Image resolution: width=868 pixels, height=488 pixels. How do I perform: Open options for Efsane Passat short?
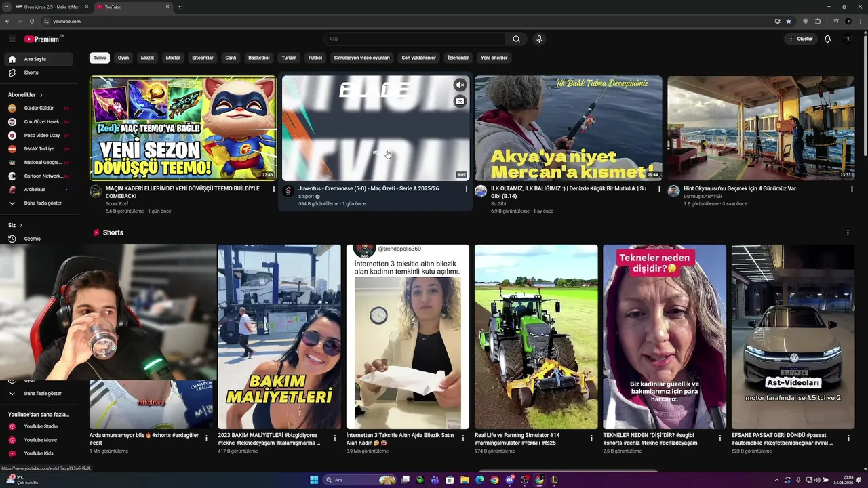849,438
